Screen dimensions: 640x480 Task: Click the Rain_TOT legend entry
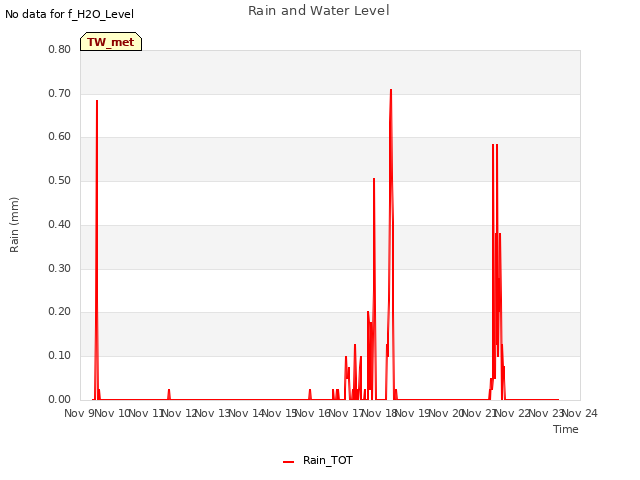coord(318,460)
